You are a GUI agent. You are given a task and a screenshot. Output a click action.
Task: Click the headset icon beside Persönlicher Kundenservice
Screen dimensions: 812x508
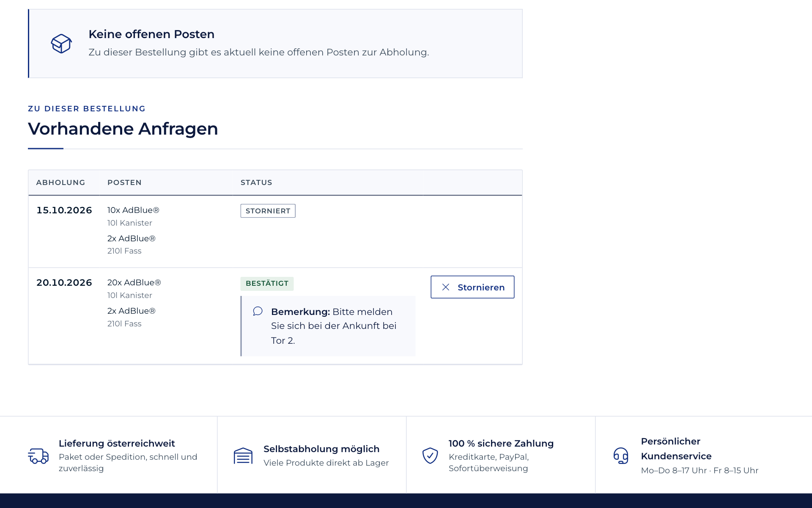point(621,456)
